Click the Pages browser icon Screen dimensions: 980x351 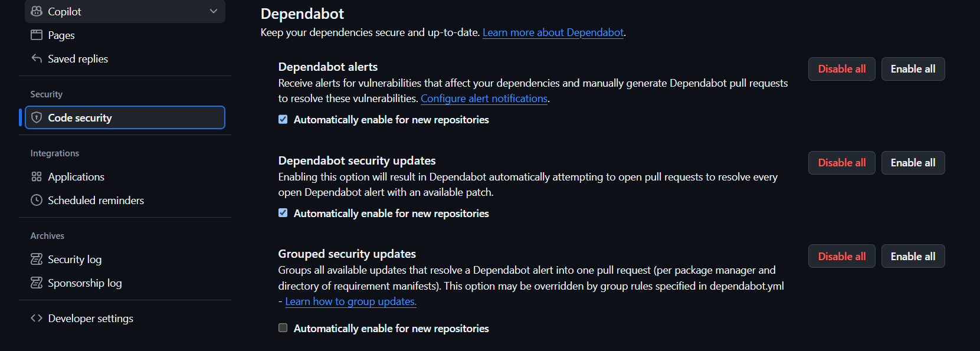tap(37, 35)
